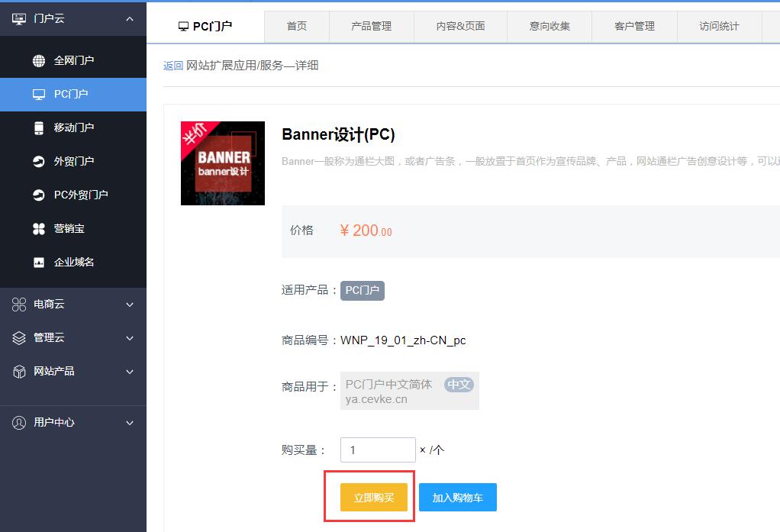Open the 访问统计 tab
780x532 pixels.
click(719, 27)
